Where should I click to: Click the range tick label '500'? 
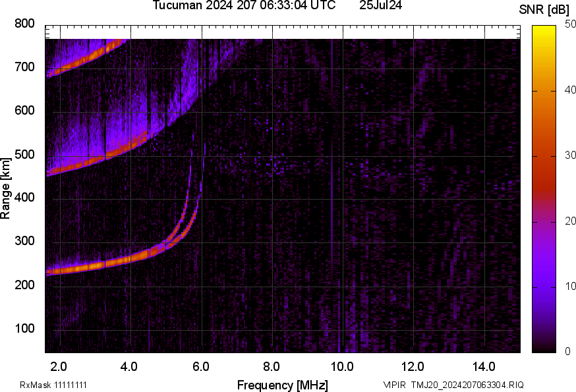[x=24, y=154]
